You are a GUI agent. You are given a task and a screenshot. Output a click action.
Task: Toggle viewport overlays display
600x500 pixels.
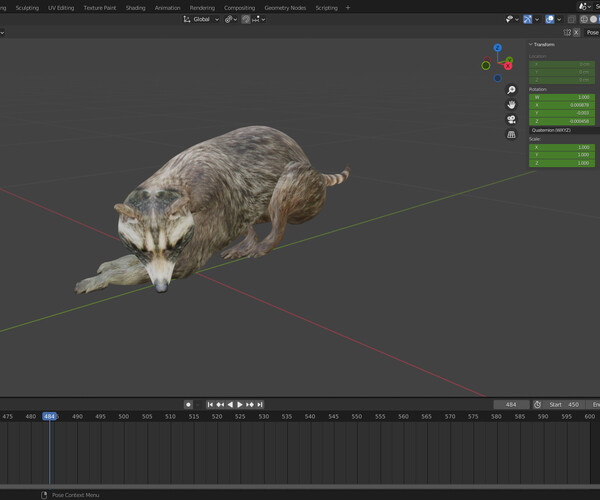[550, 19]
